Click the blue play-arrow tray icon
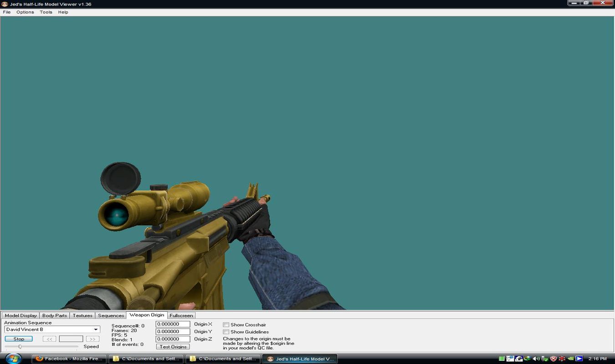 click(x=579, y=359)
